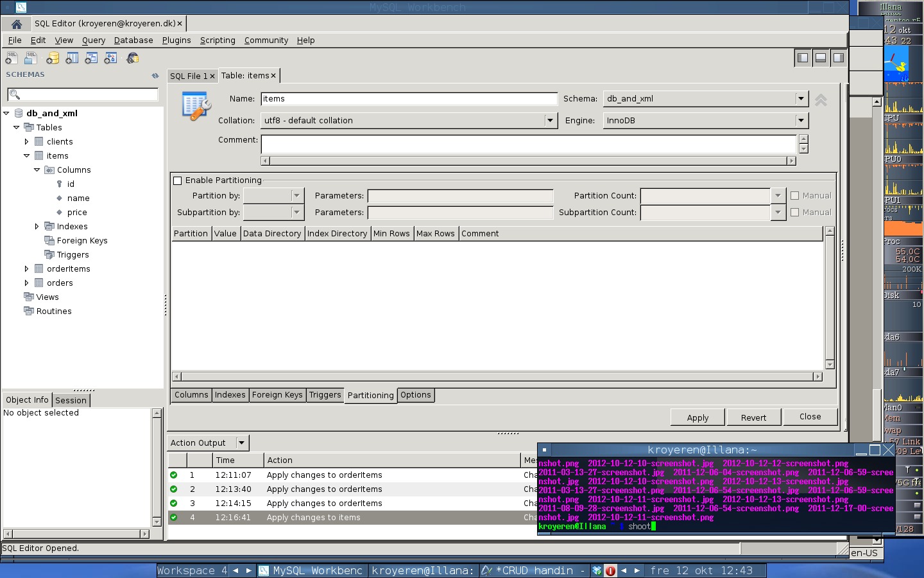Enable Partitioning checkbox
924x578 pixels.
(178, 180)
